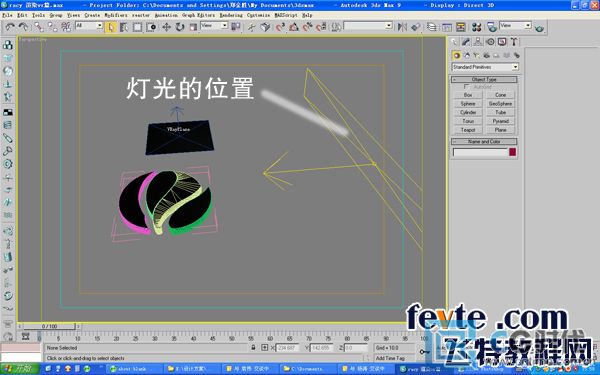Click the Mirror tool icon

tap(402, 27)
